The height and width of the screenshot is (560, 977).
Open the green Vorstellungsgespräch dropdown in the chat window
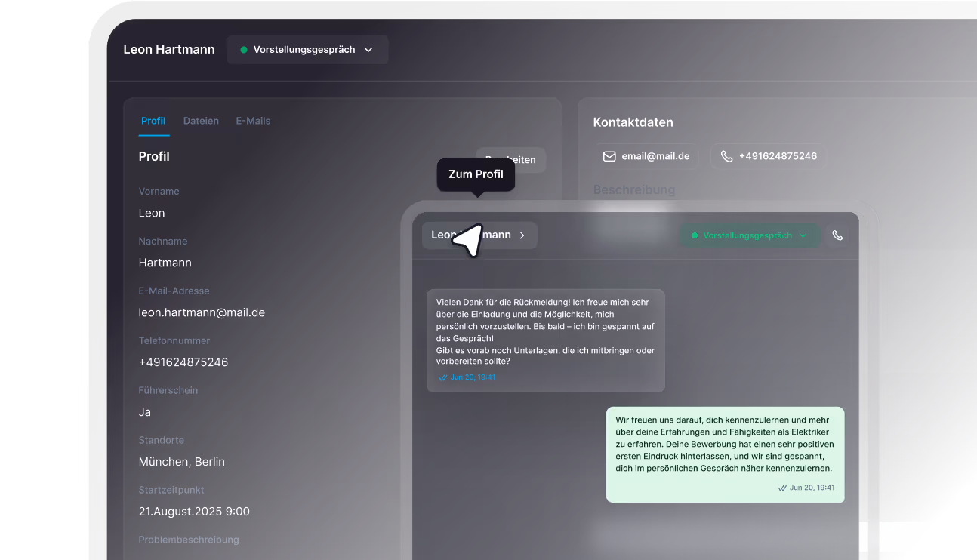803,235
